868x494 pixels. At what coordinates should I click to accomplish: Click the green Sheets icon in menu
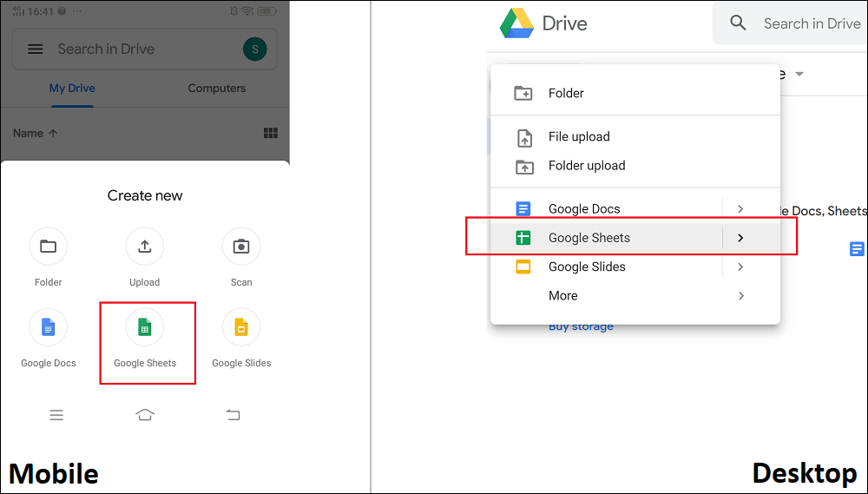tap(523, 238)
